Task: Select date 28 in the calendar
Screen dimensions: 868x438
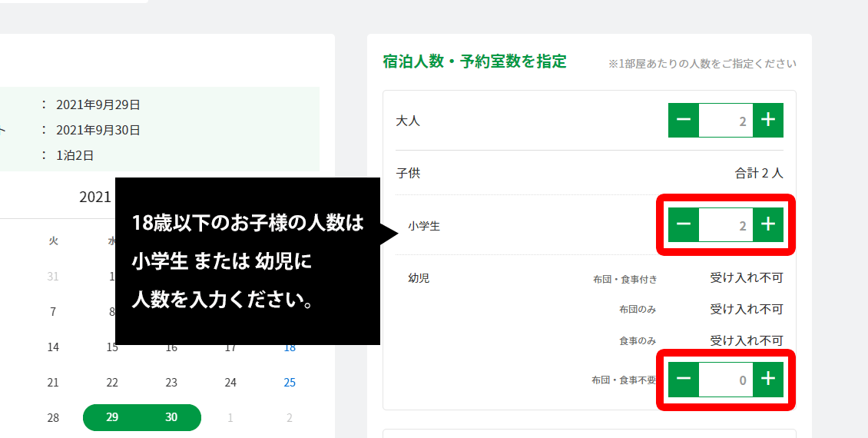Action: [x=53, y=417]
